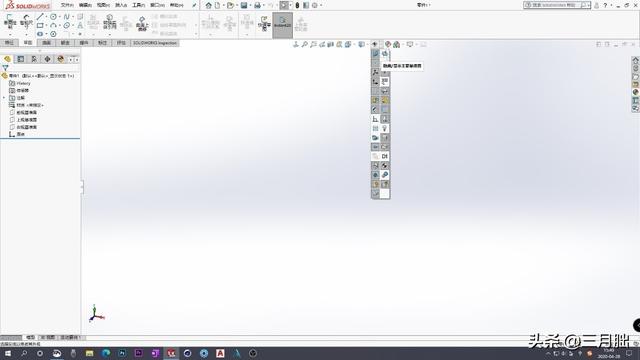Image resolution: width=640 pixels, height=360 pixels.
Task: Open the ConfigurationManager tab icon
Action: pyautogui.click(x=34, y=59)
